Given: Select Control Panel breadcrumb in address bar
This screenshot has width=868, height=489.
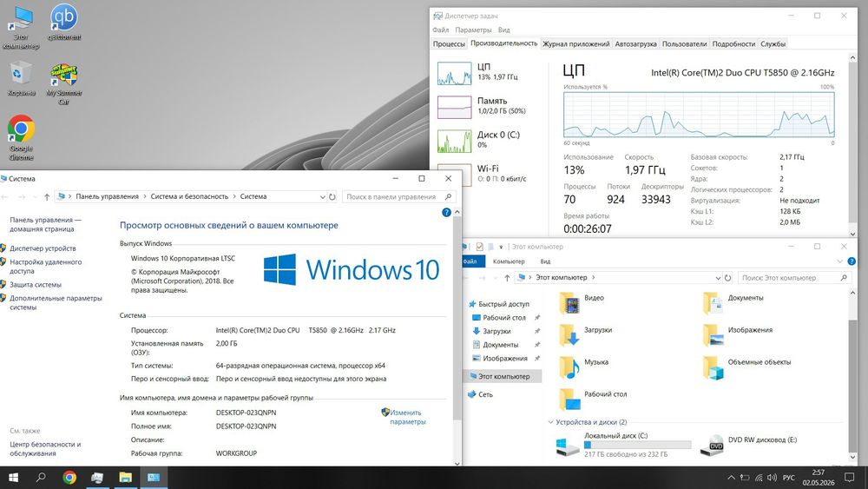Looking at the screenshot, I should (108, 196).
